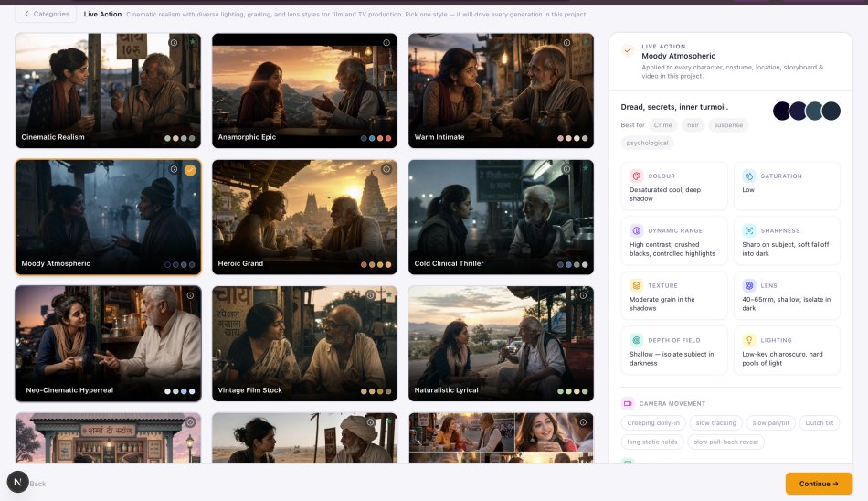This screenshot has width=868, height=501.
Task: Click the Sharpness focus icon
Action: click(749, 230)
